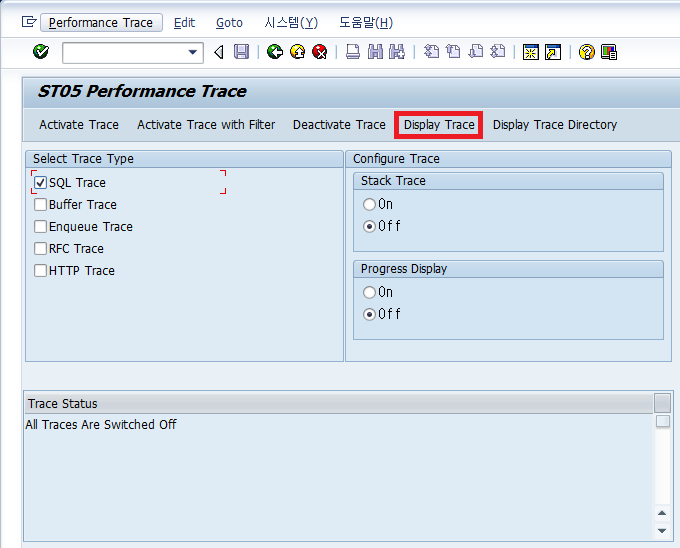Click the Back arrow beside command field
680x548 pixels.
[219, 52]
